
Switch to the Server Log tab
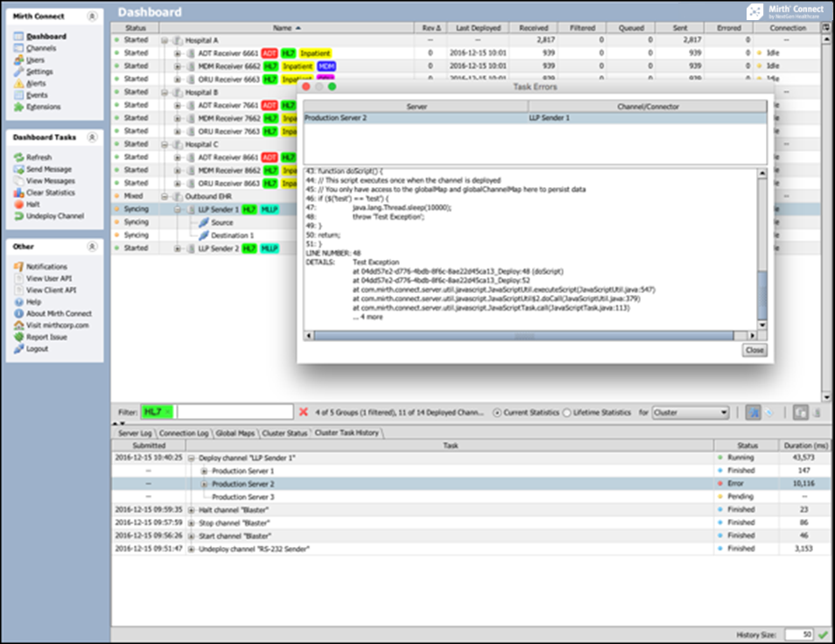[135, 433]
